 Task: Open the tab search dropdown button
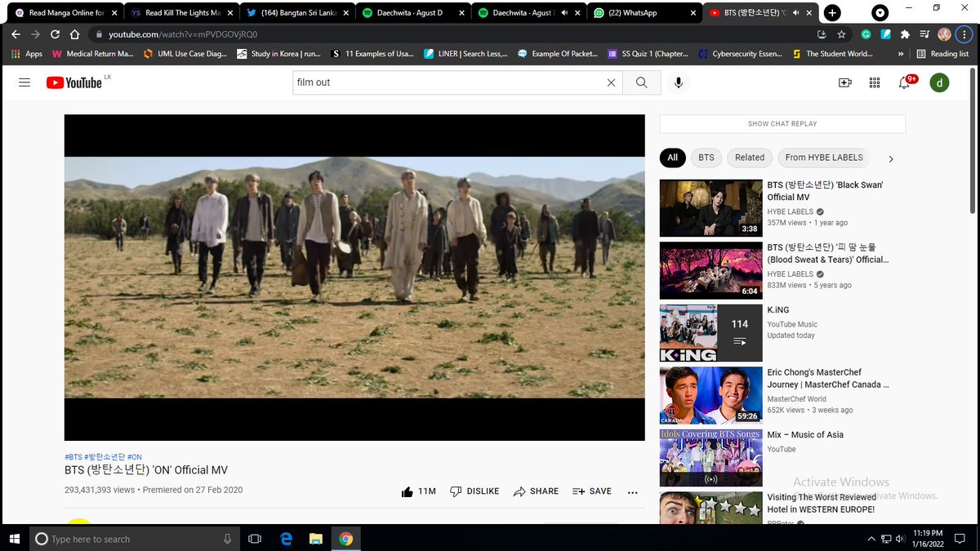[880, 12]
